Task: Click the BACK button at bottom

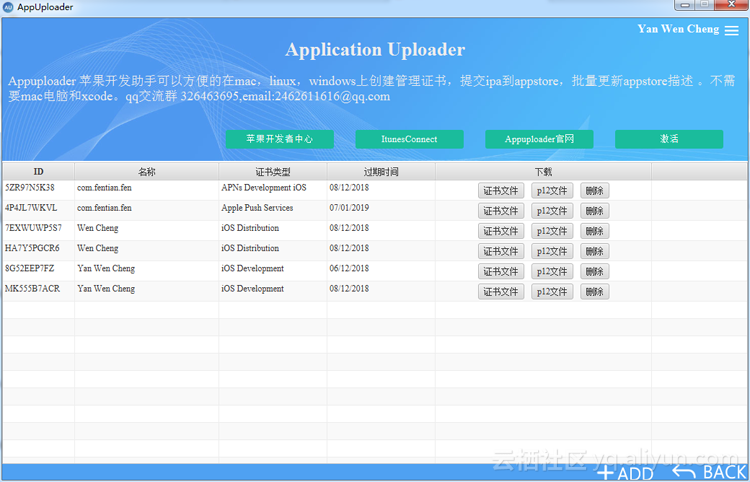Action: 709,472
